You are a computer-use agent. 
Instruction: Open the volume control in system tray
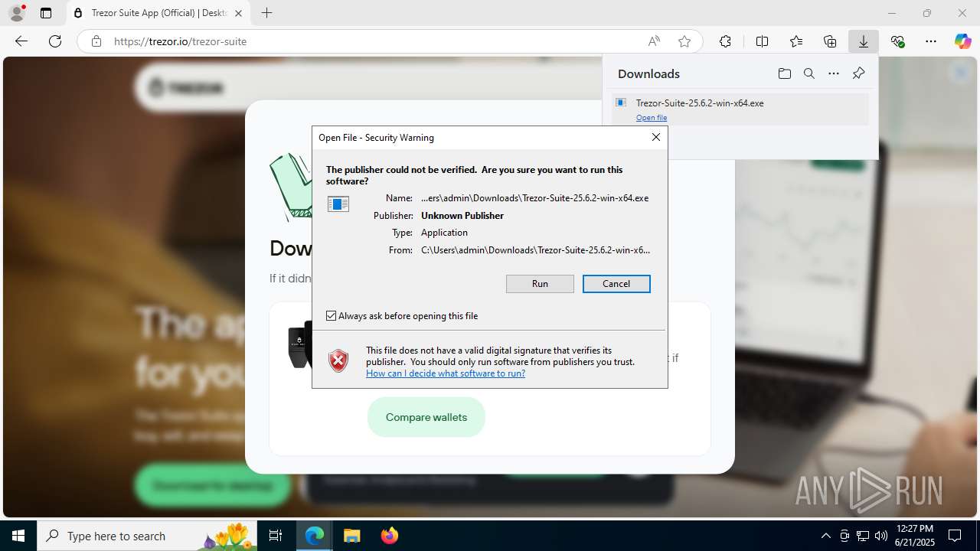pyautogui.click(x=881, y=536)
